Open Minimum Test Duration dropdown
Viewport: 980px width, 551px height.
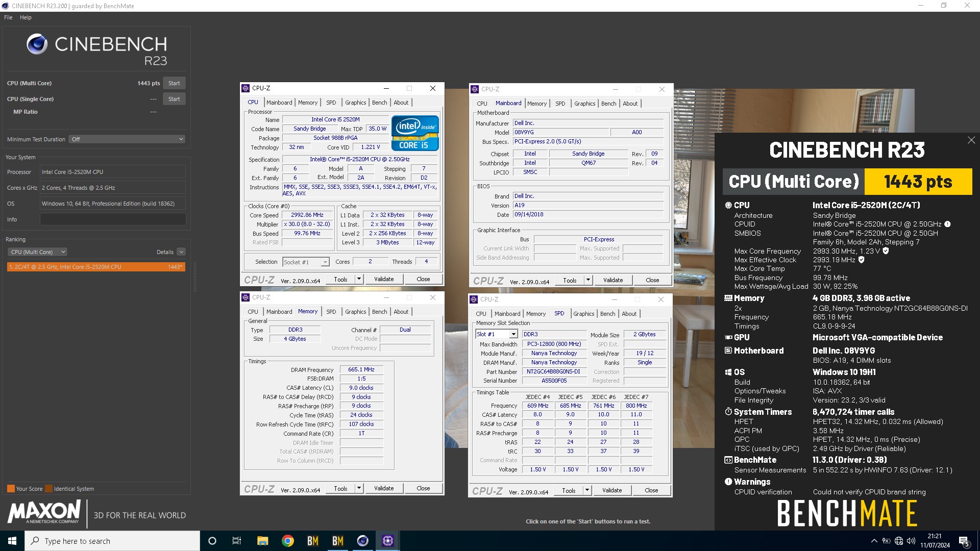tap(127, 139)
